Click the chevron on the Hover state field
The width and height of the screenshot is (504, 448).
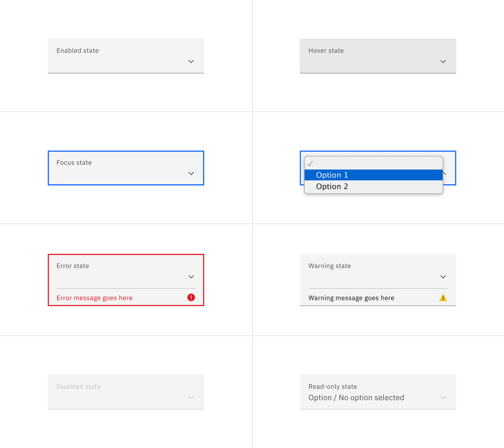click(x=443, y=62)
